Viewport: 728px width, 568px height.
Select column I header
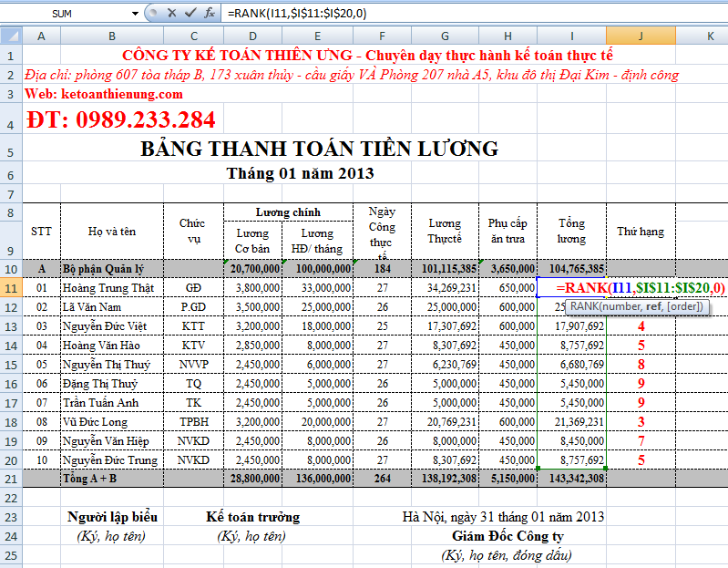pos(571,36)
